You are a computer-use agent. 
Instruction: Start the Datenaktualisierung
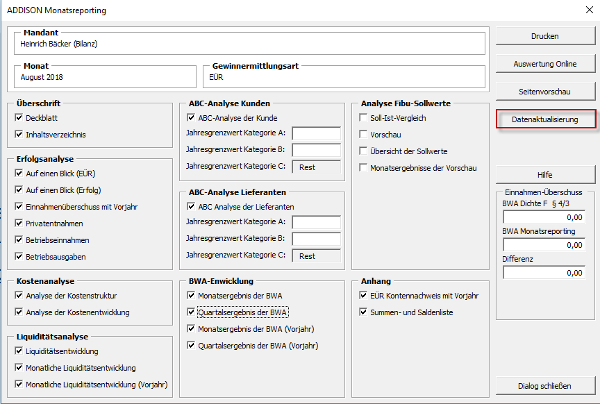pos(545,119)
